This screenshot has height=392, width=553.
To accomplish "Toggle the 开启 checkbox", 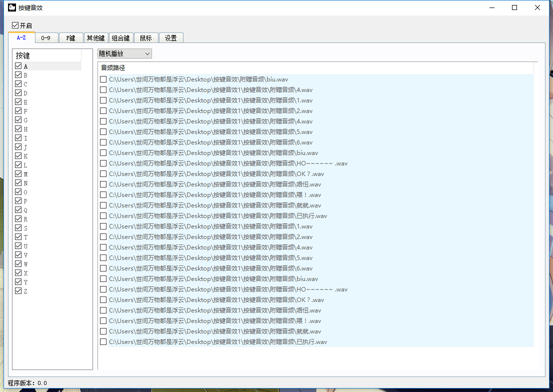I will (15, 25).
